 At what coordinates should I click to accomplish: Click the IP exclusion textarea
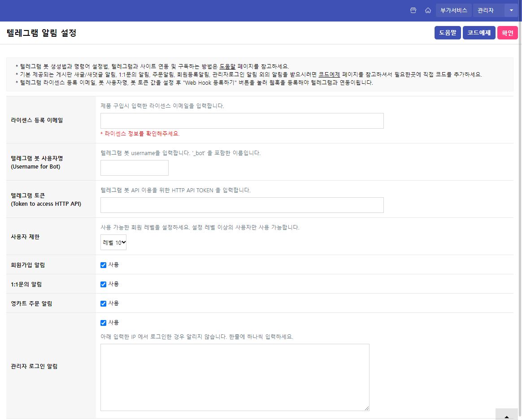[x=235, y=377]
